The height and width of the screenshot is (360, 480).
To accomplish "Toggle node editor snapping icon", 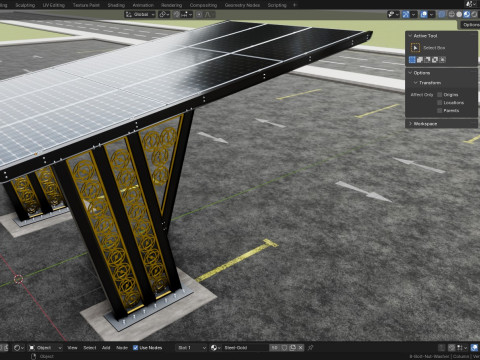I will point(451,348).
